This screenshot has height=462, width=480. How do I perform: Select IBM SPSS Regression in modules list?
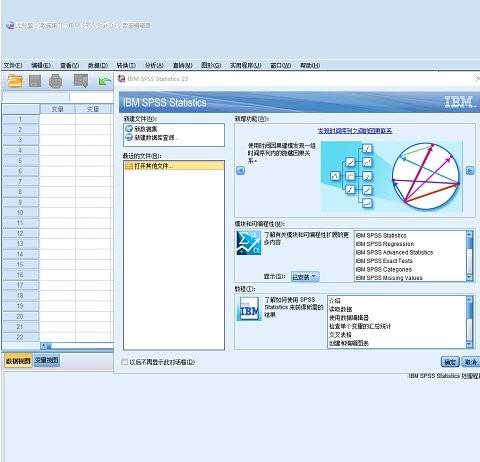[385, 244]
